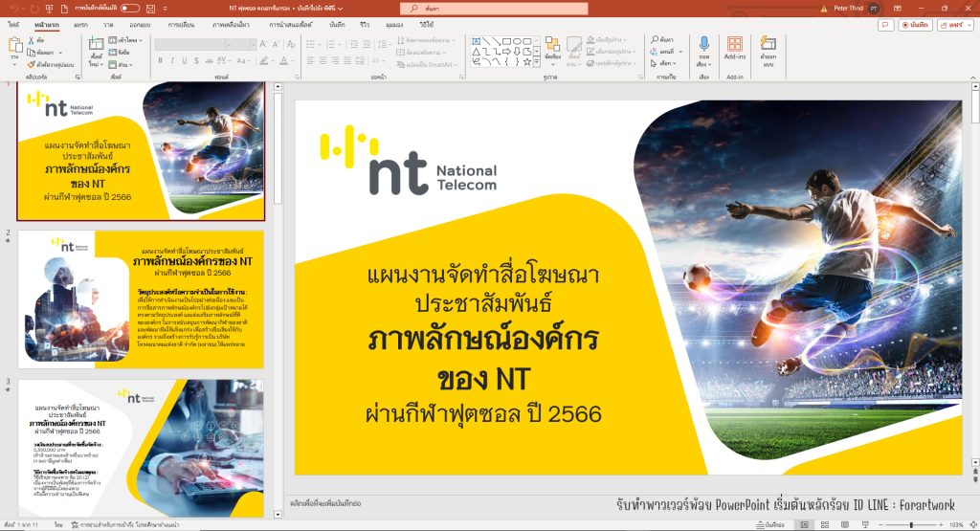This screenshot has height=531, width=980.
Task: Click the New file icon in title bar
Action: click(64, 9)
